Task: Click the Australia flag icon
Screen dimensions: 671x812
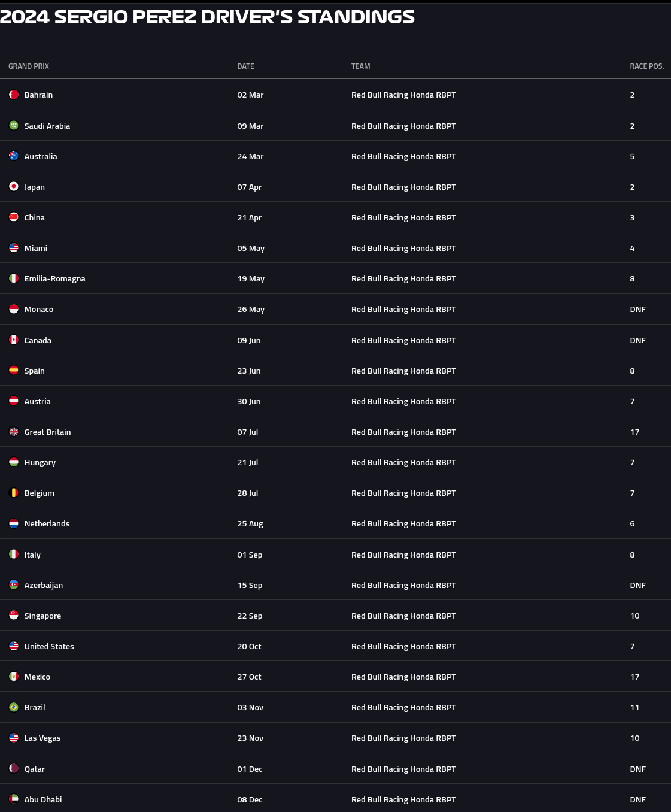Action: point(14,156)
